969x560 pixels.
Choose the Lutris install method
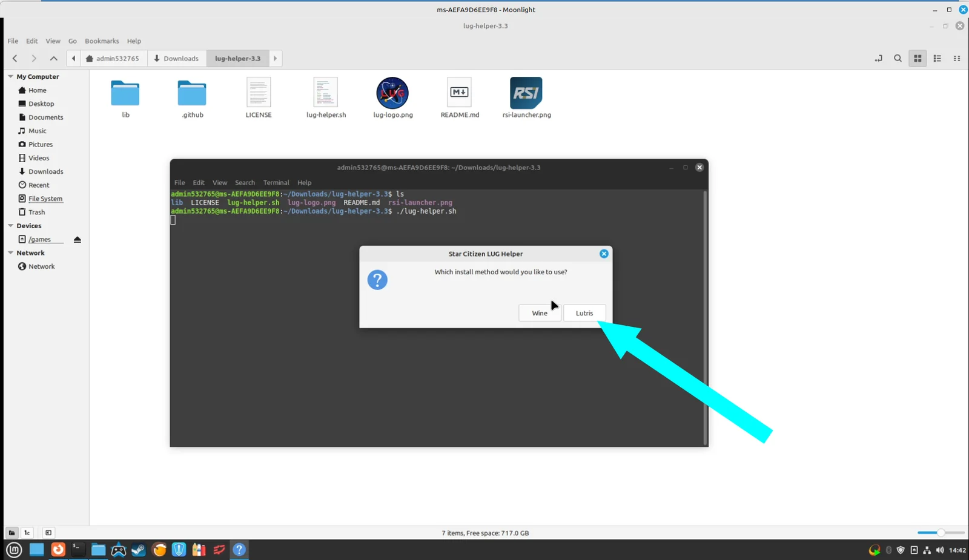click(584, 313)
